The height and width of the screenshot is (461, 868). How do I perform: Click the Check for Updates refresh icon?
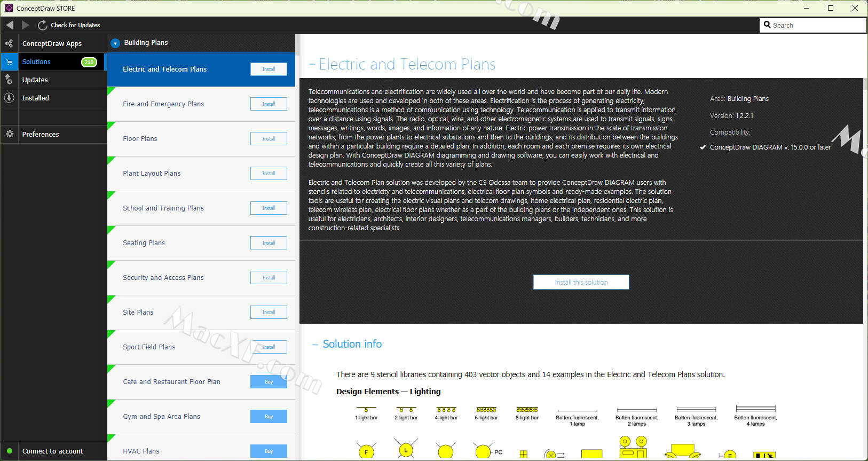click(42, 25)
